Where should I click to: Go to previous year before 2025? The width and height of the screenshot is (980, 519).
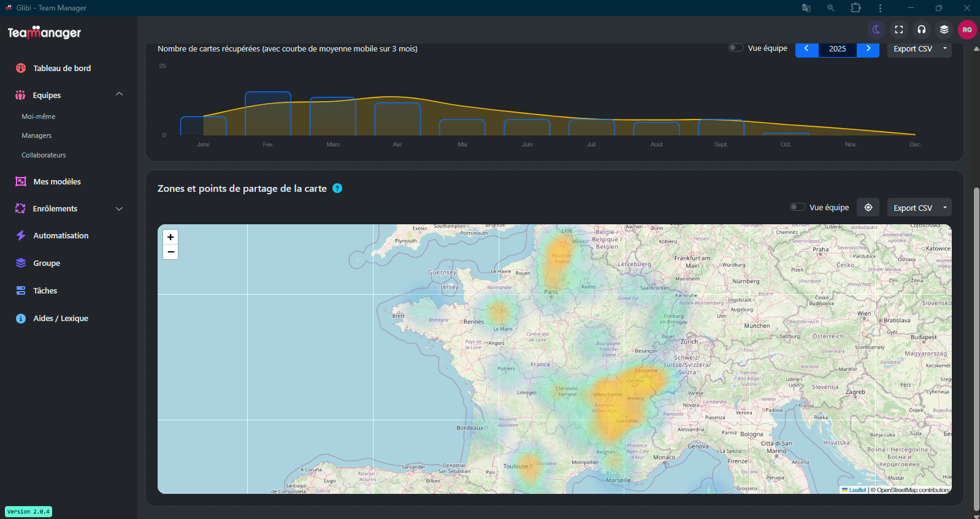coord(806,48)
